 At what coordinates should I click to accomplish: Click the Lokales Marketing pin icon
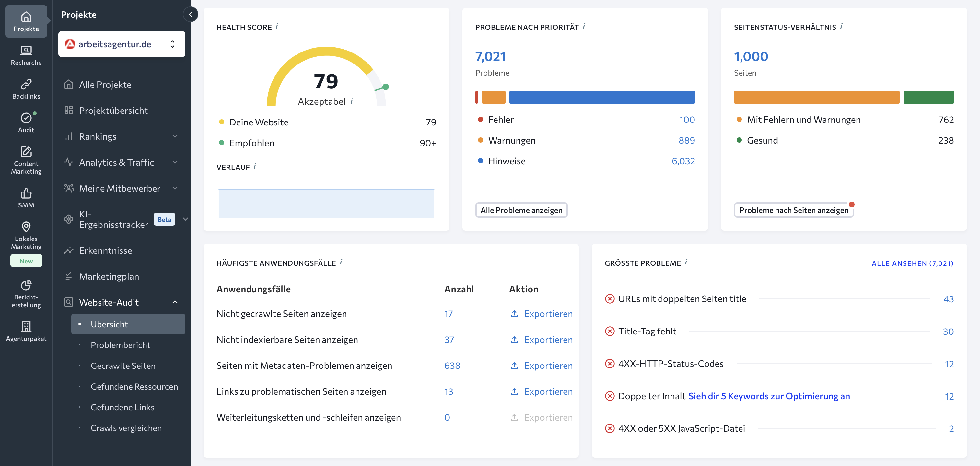click(x=26, y=227)
